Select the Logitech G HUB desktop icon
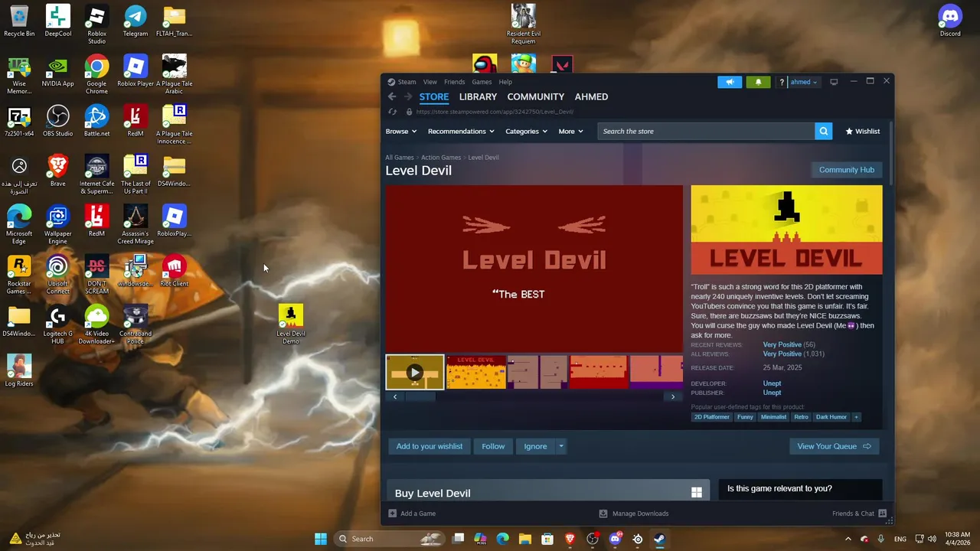This screenshot has height=551, width=980. click(57, 324)
